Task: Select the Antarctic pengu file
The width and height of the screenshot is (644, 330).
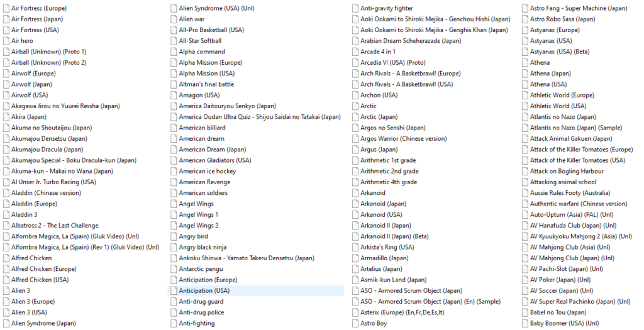Action: coord(201,269)
